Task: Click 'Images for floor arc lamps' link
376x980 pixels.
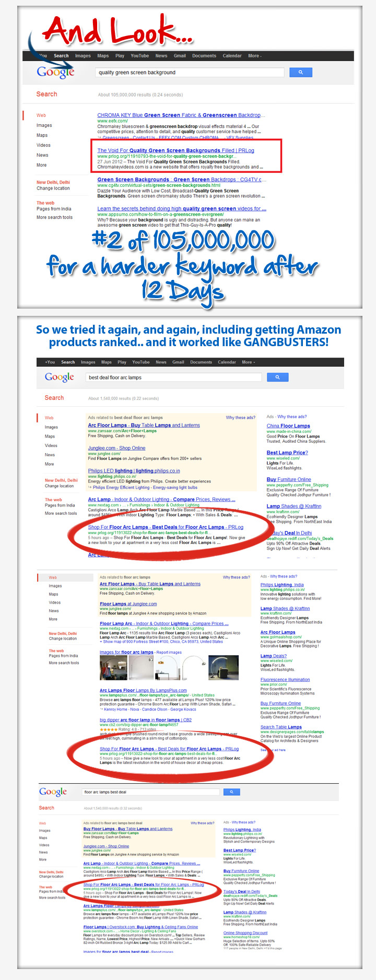Action: [126, 652]
